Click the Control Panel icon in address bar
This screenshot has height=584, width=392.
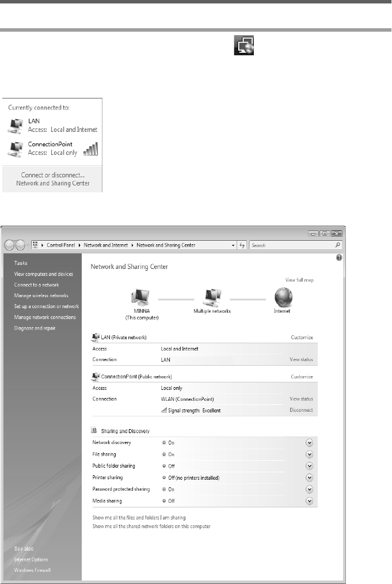[x=35, y=245]
